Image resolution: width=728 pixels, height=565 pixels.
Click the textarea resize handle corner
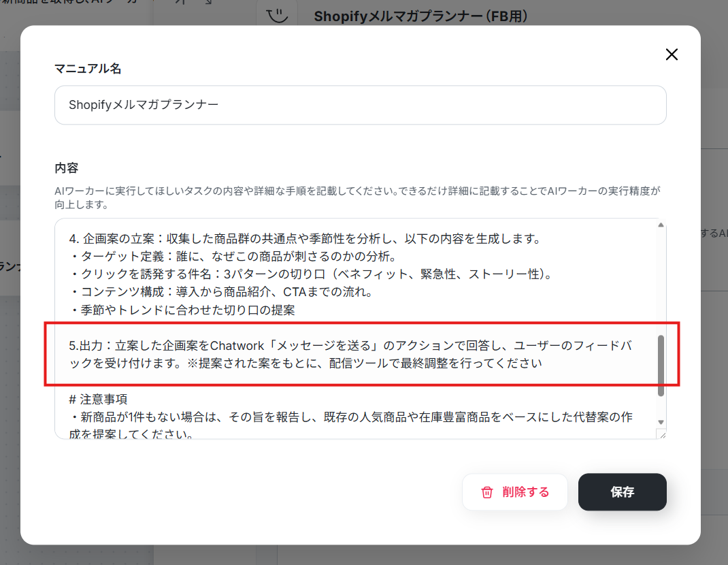click(x=661, y=434)
